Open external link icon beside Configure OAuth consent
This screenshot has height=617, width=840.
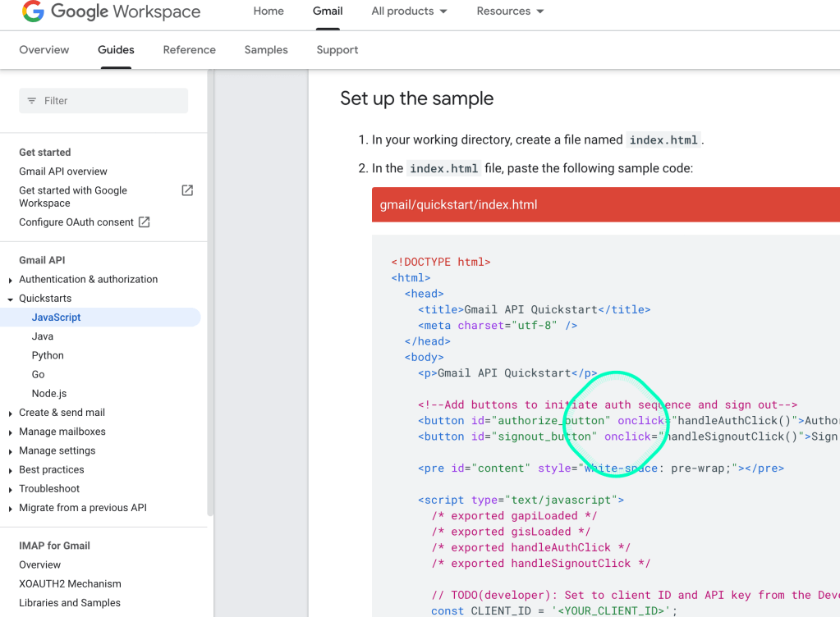145,222
